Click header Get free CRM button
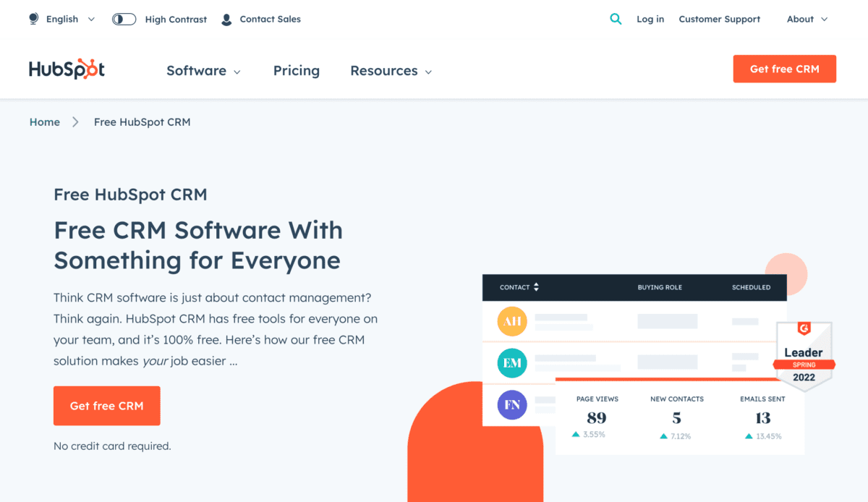 tap(785, 69)
